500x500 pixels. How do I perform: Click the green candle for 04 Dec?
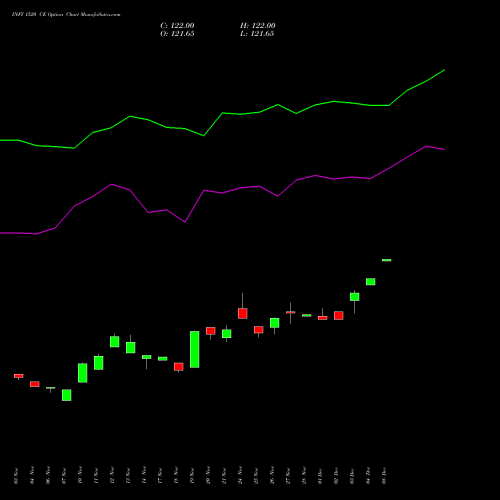(x=371, y=282)
